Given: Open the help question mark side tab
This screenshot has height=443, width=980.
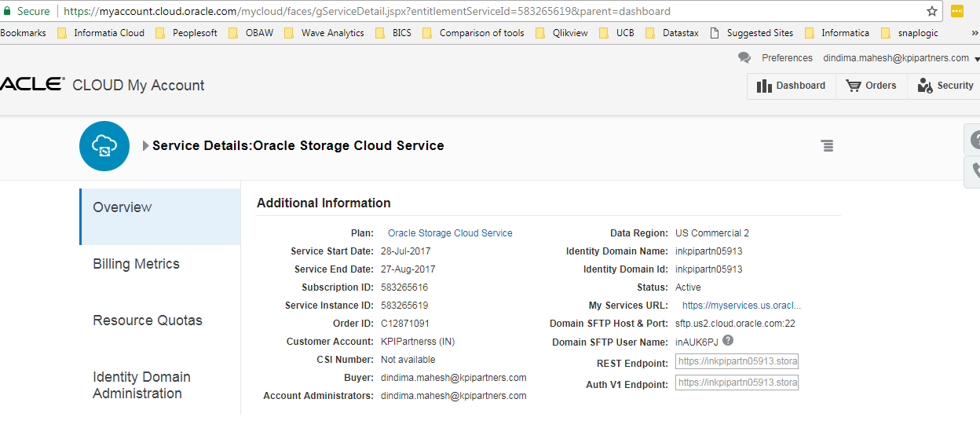Looking at the screenshot, I should pos(974,140).
